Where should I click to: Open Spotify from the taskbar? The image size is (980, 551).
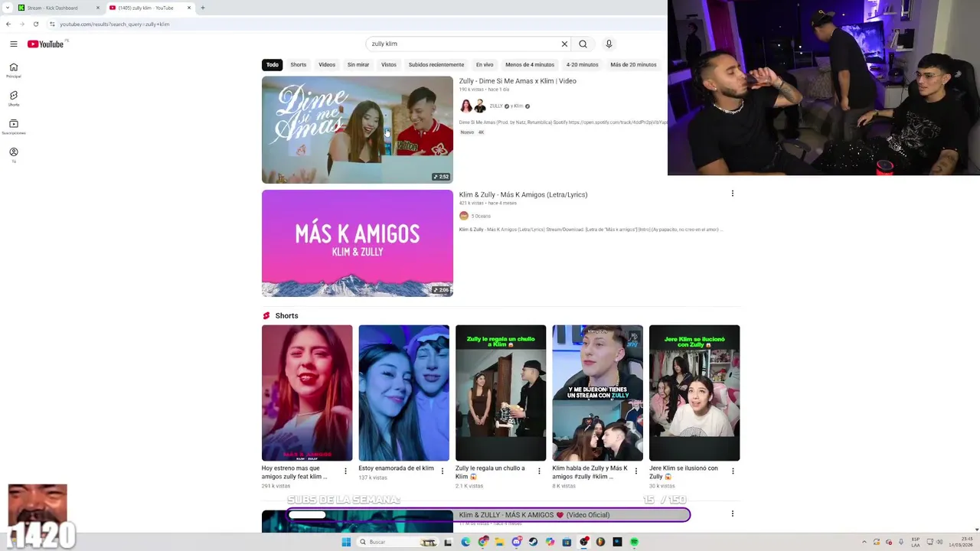[x=634, y=542]
